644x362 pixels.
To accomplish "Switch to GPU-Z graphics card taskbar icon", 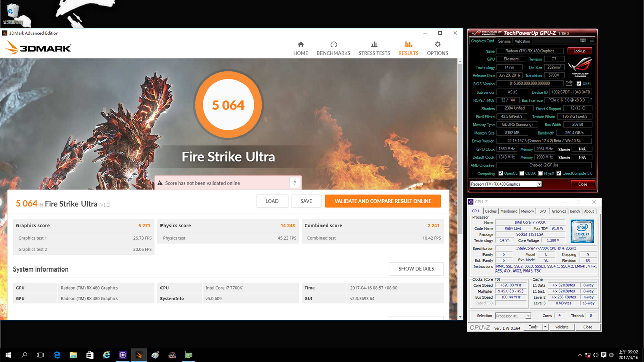I will (189, 355).
